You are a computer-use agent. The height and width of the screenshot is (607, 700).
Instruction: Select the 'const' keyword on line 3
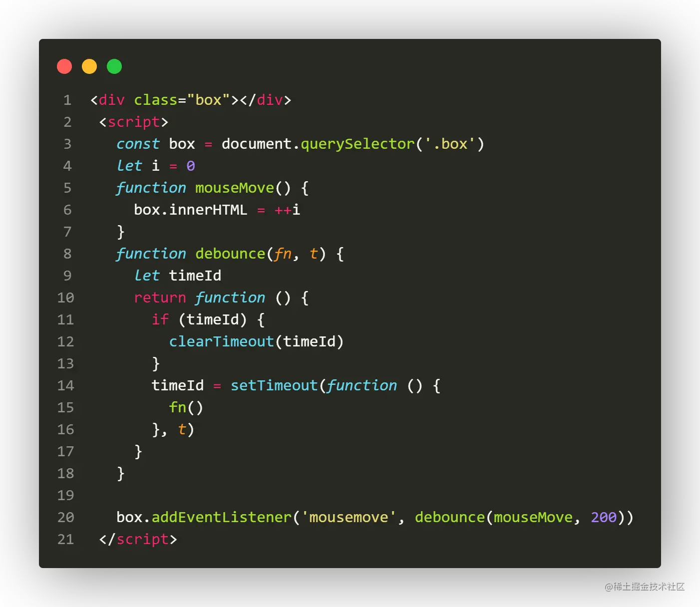tap(138, 144)
